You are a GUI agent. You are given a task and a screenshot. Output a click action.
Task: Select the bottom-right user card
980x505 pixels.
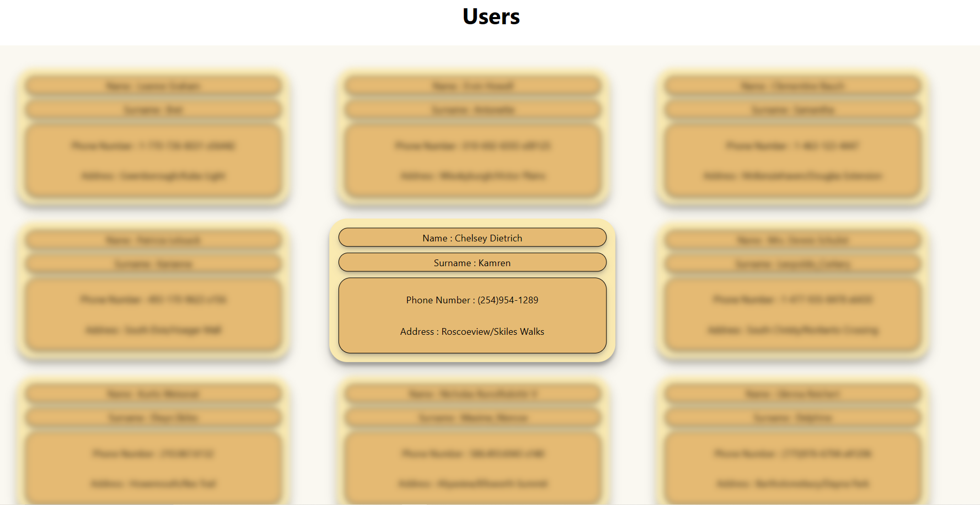[791, 444]
